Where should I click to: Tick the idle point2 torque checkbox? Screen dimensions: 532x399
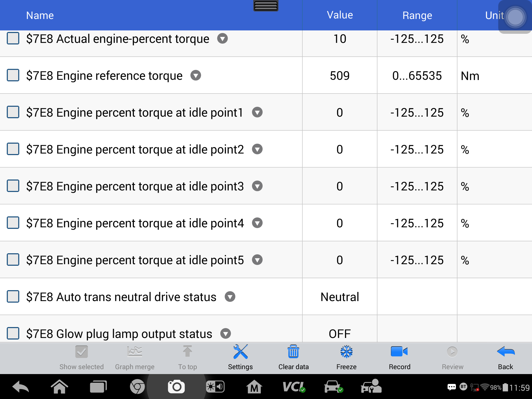pos(13,149)
